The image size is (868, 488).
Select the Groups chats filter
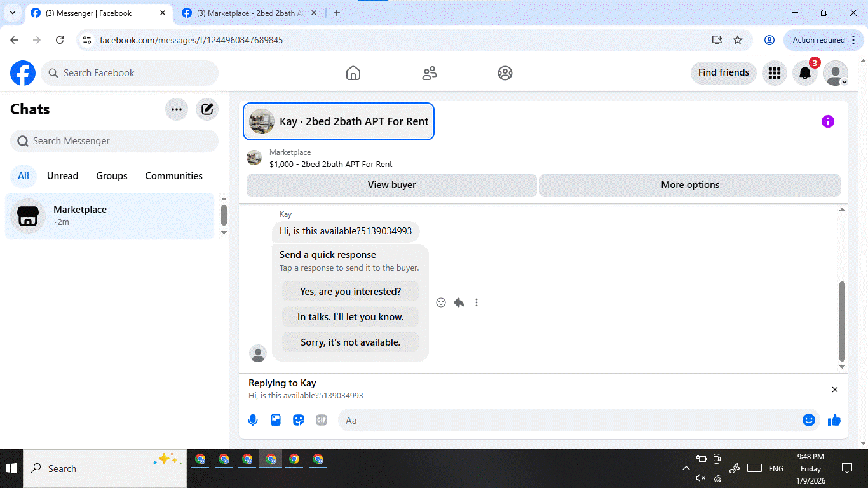[x=112, y=176]
